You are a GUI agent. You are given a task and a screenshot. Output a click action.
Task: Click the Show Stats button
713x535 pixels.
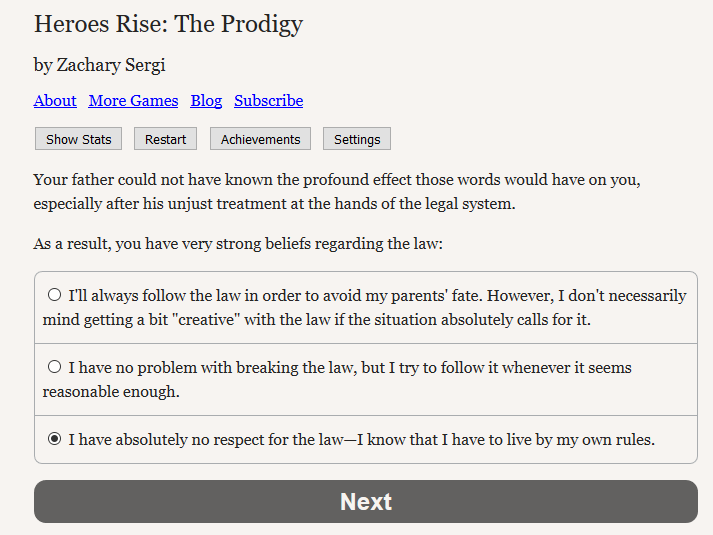(78, 139)
